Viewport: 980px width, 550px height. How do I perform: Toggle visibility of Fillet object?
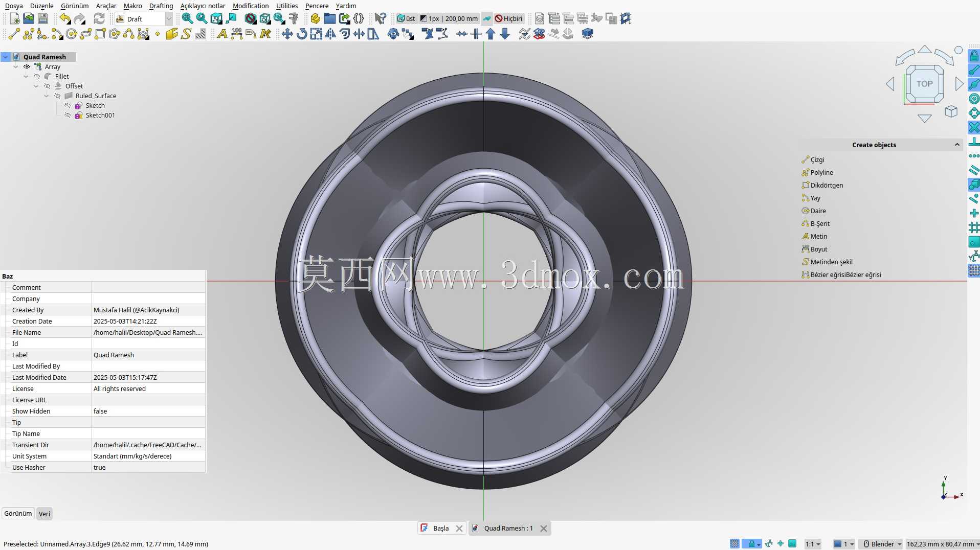click(37, 77)
